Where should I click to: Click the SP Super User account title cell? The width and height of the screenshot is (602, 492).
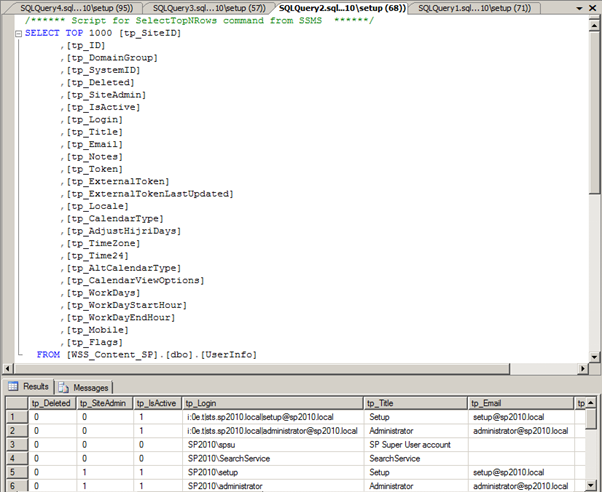410,444
